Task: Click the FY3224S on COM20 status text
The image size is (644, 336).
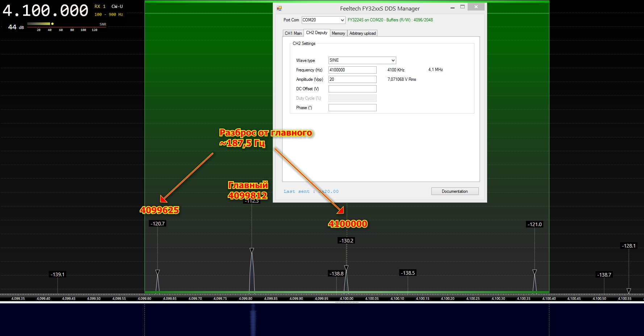Action: point(390,20)
